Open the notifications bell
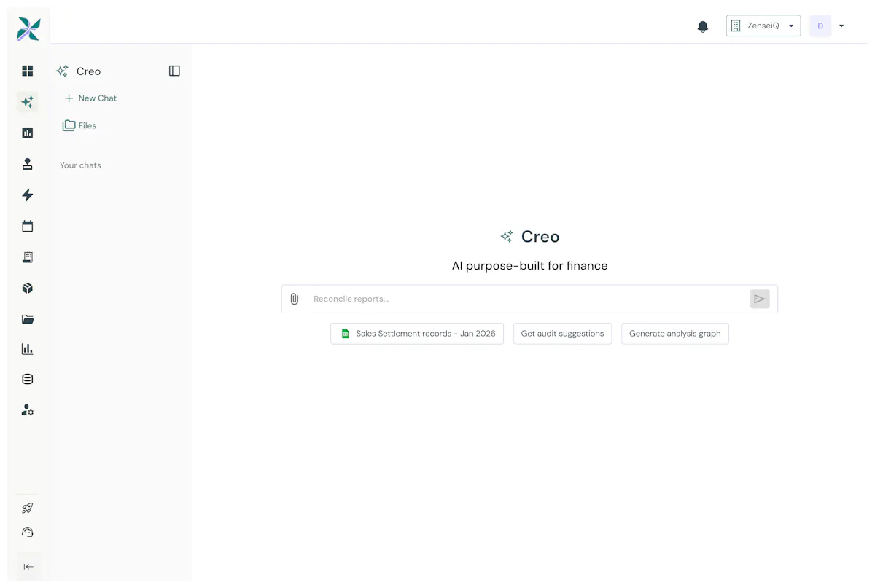The height and width of the screenshot is (588, 875). click(x=703, y=26)
